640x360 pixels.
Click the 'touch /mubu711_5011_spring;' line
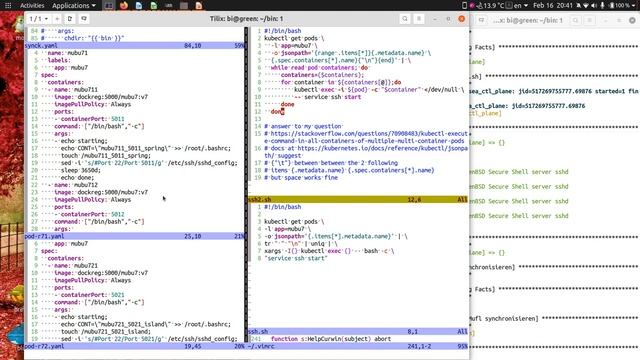pos(106,156)
